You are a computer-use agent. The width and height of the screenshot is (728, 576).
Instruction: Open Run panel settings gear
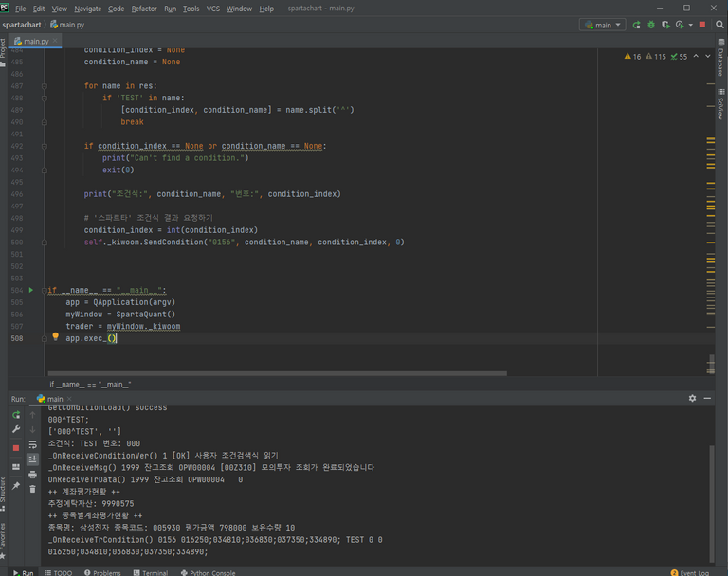tap(692, 398)
